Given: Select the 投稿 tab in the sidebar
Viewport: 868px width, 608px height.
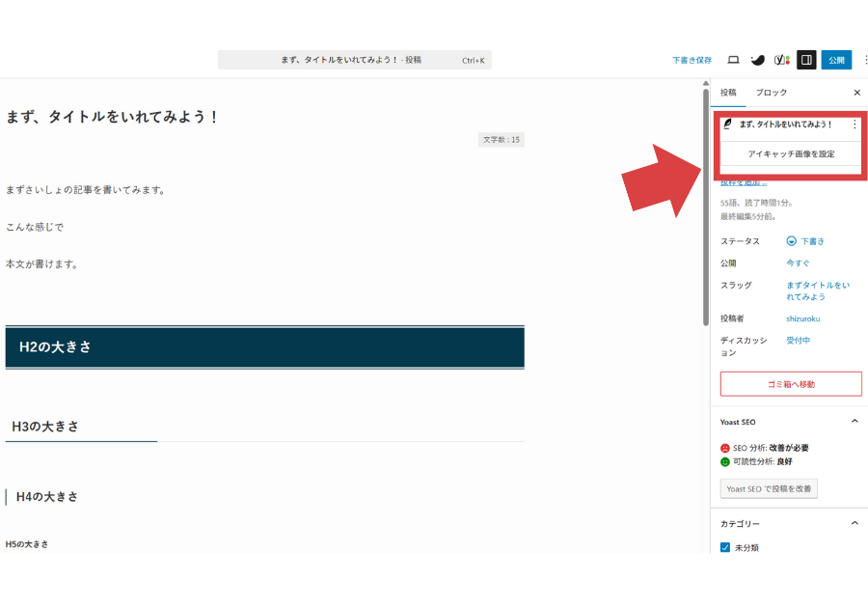Looking at the screenshot, I should pyautogui.click(x=728, y=93).
